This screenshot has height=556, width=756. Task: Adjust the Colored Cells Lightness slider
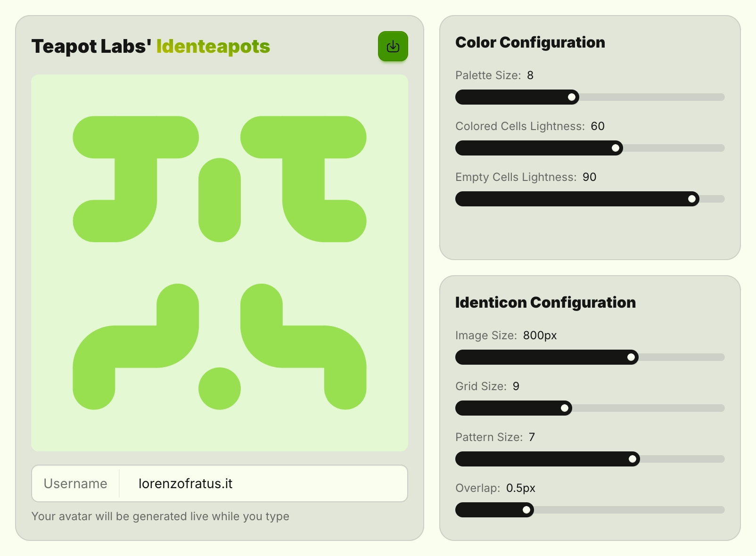point(616,148)
